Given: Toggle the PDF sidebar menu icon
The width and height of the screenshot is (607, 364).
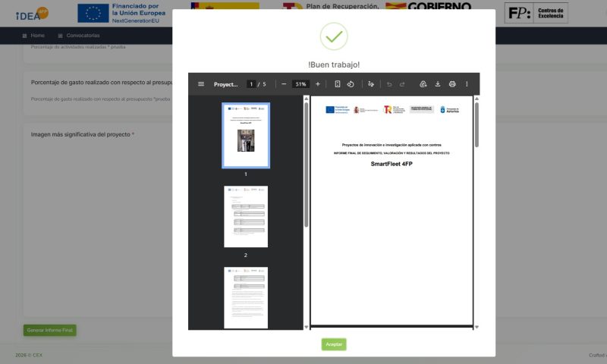Looking at the screenshot, I should click(201, 84).
